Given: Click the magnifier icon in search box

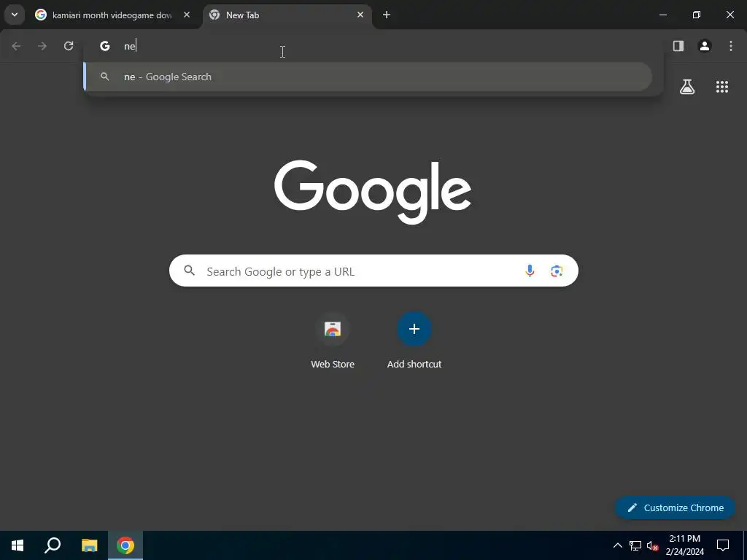Looking at the screenshot, I should (189, 271).
